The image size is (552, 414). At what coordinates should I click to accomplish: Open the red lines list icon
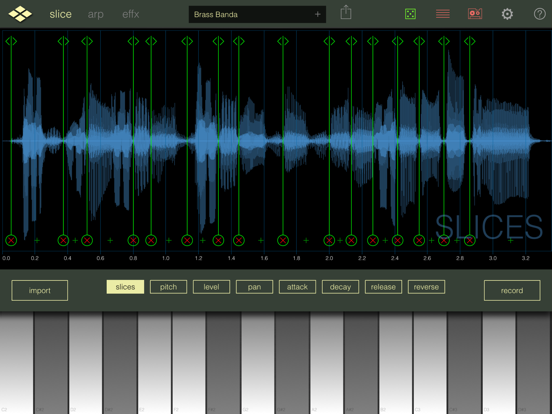(x=443, y=14)
